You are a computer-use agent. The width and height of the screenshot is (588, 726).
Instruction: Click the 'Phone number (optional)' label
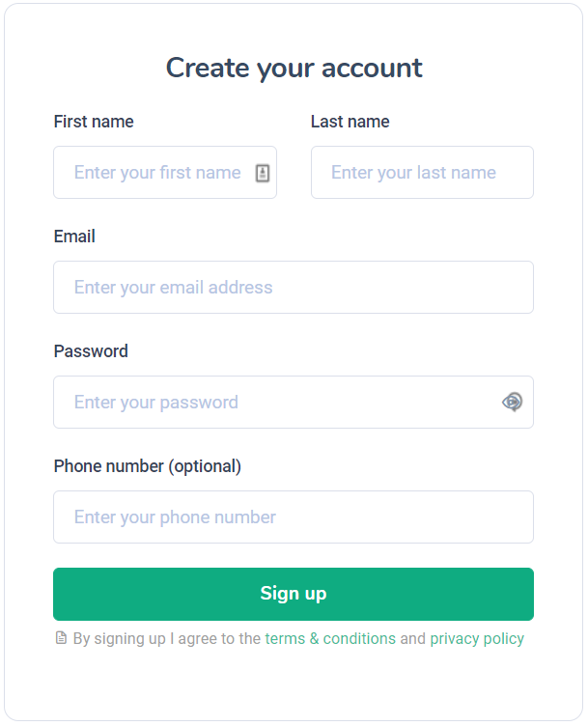coord(147,466)
